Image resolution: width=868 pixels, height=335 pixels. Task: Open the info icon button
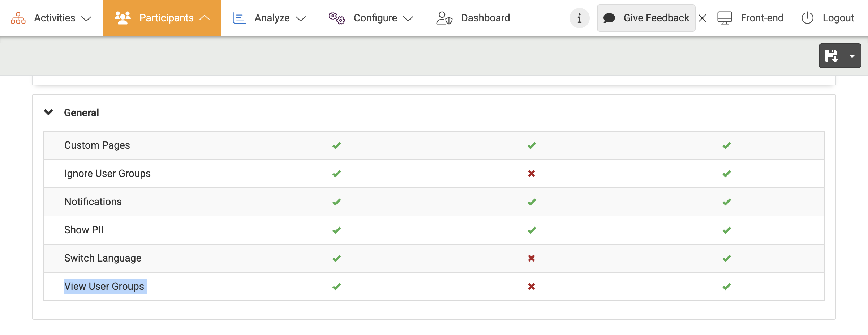(579, 18)
